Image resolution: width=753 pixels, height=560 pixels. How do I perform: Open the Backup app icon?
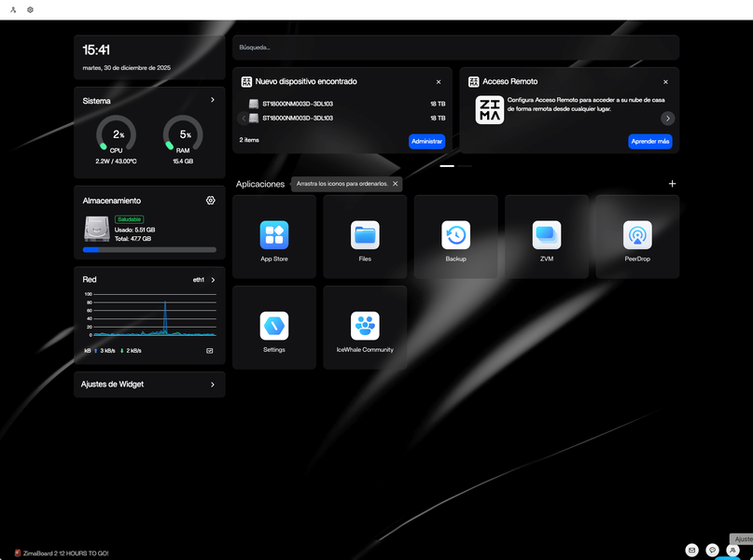coord(455,235)
